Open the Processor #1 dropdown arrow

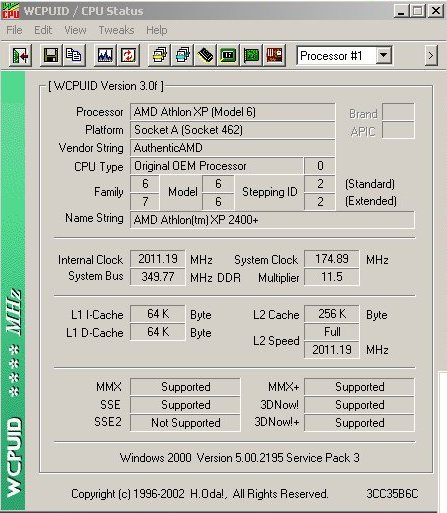click(384, 55)
